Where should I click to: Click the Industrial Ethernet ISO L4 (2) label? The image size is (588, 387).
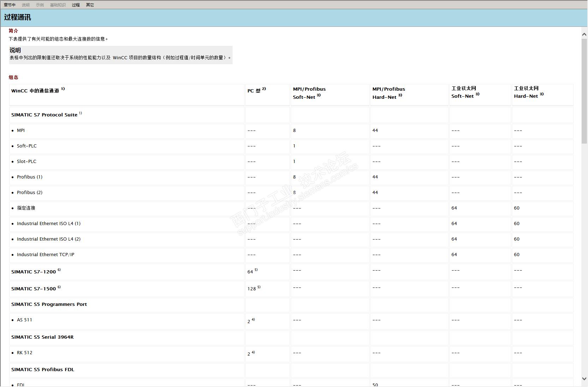(49, 239)
